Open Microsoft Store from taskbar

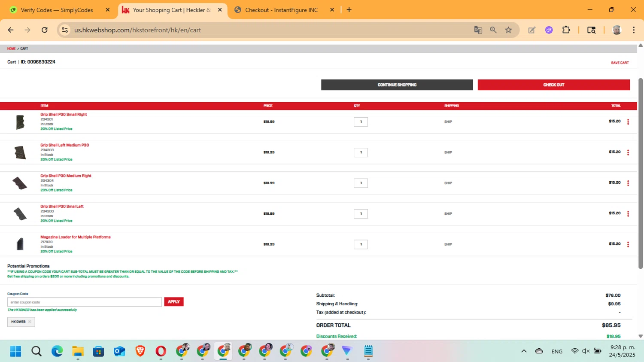99,351
